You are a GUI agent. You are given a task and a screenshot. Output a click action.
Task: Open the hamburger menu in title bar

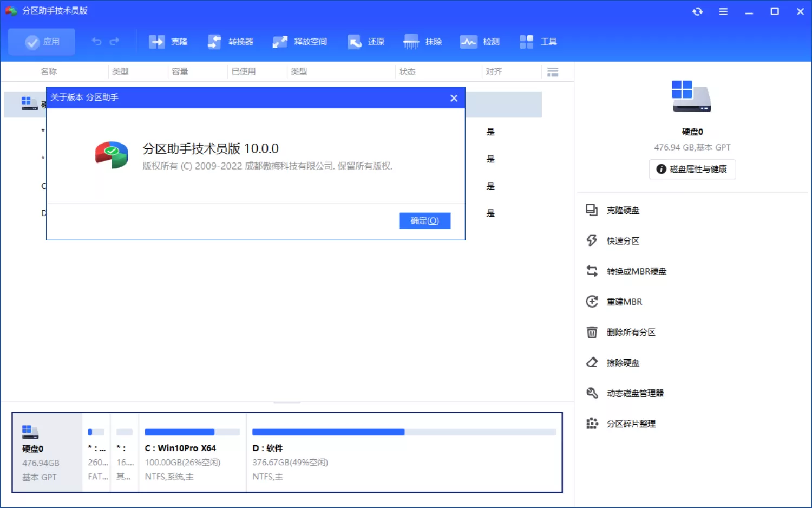click(723, 11)
